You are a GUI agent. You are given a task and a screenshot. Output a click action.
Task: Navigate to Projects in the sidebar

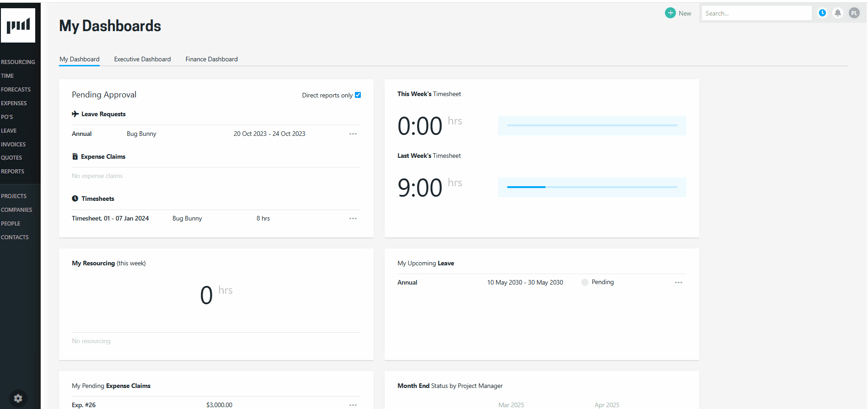click(14, 196)
